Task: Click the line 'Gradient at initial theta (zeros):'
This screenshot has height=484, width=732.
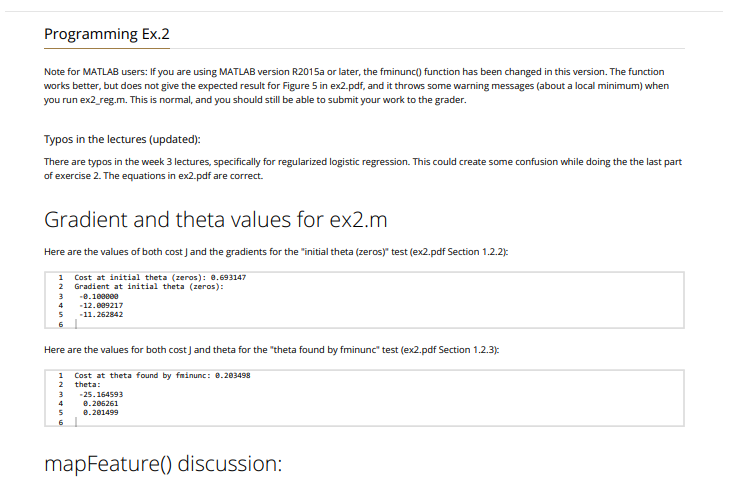Action: pyautogui.click(x=149, y=287)
